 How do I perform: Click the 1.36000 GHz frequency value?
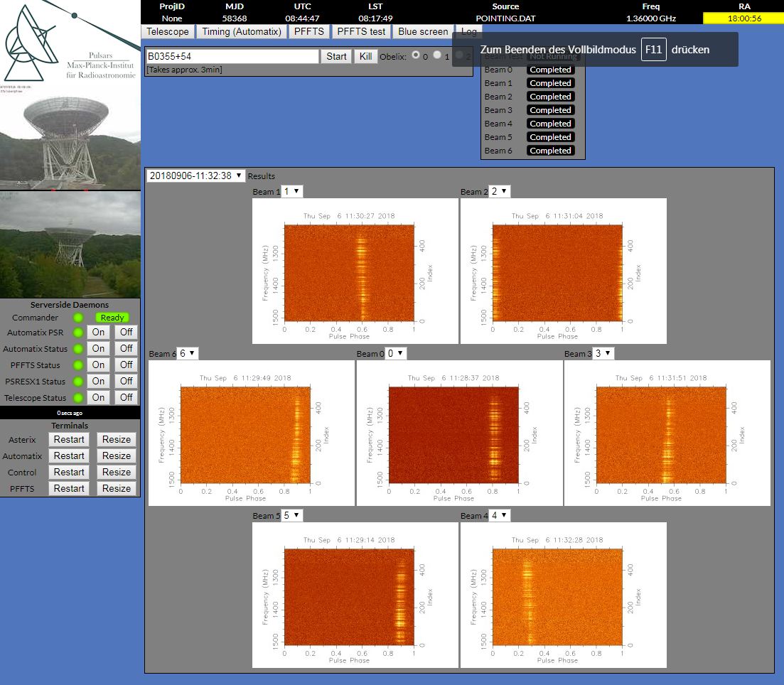coord(651,18)
